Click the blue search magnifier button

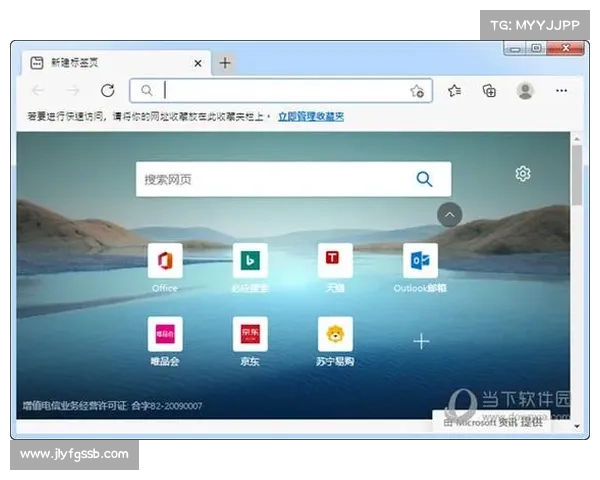(x=424, y=179)
